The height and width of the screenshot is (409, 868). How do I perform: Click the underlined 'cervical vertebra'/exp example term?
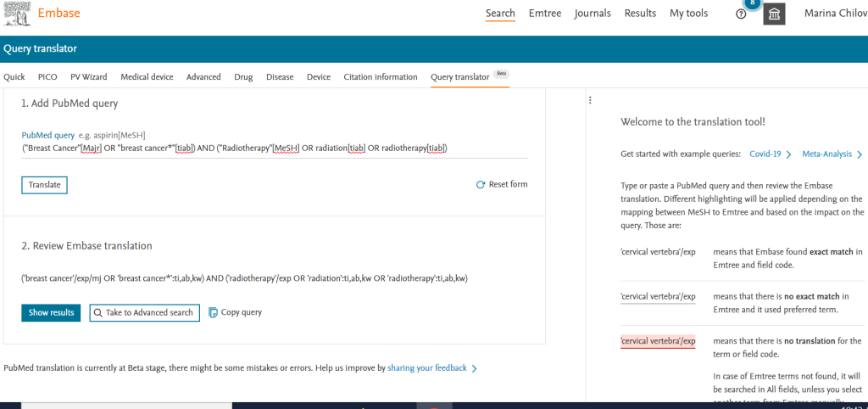point(658,297)
